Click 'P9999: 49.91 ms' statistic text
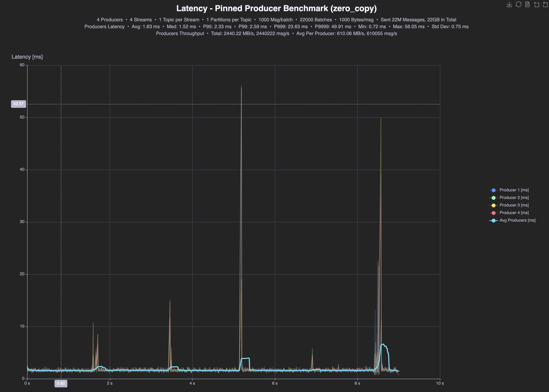Viewport: 549px width, 392px height. (333, 26)
